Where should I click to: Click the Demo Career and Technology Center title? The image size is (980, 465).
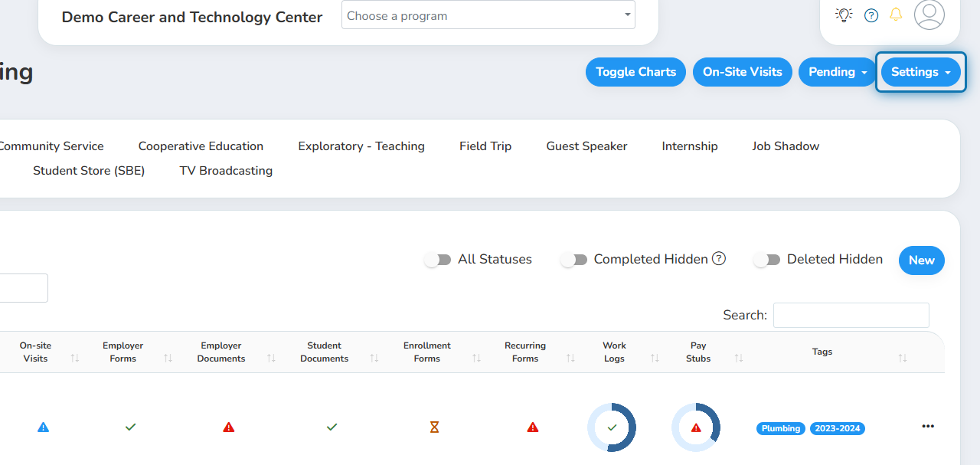pyautogui.click(x=192, y=17)
